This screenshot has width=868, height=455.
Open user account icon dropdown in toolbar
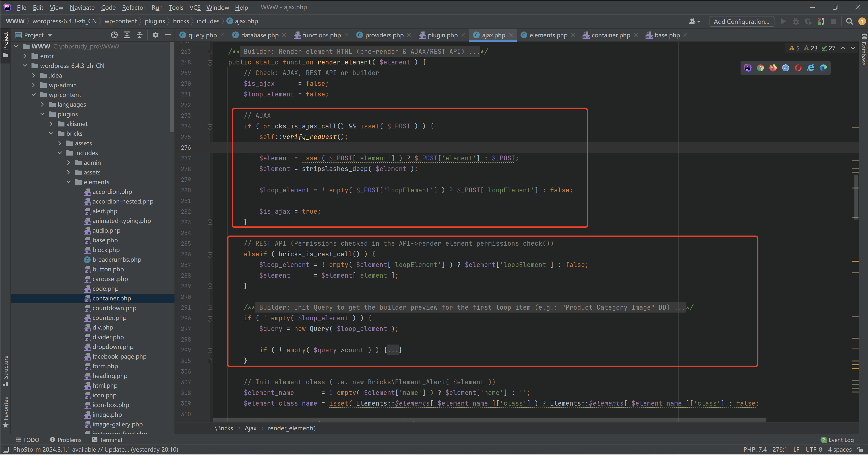point(694,21)
